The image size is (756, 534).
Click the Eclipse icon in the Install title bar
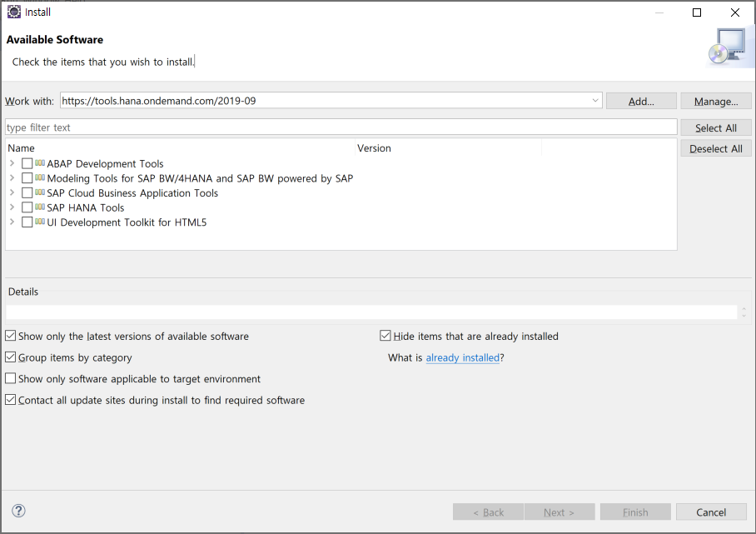pyautogui.click(x=14, y=12)
